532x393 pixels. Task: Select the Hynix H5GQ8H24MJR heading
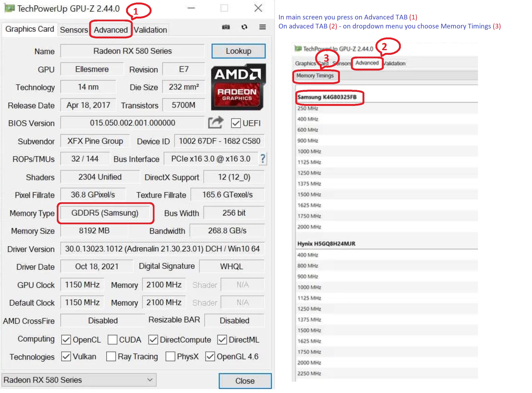pyautogui.click(x=326, y=244)
